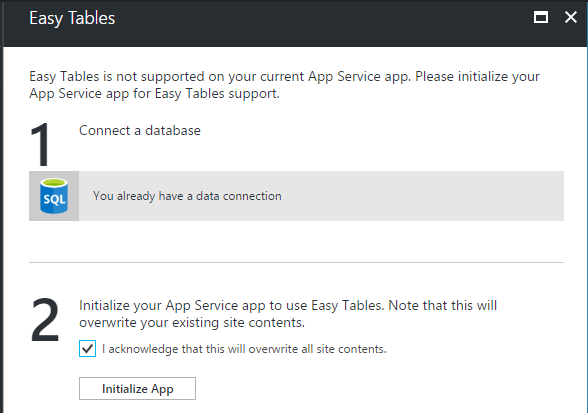Click 'overwrite your existing site contents' text line
Viewport: 588px width, 413px height.
point(192,323)
